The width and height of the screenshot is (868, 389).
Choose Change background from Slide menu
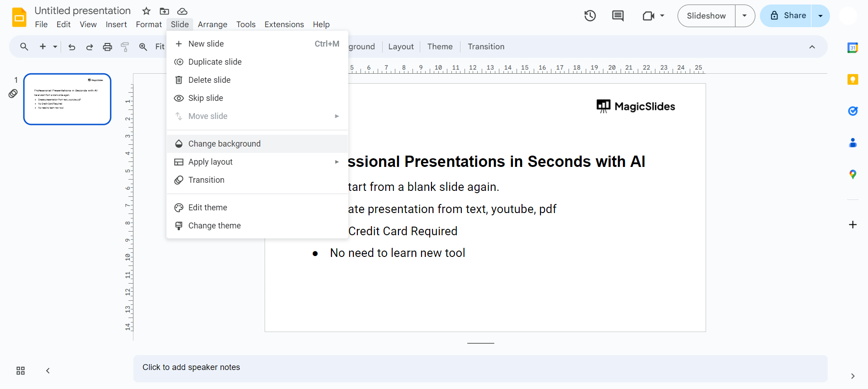pyautogui.click(x=224, y=144)
